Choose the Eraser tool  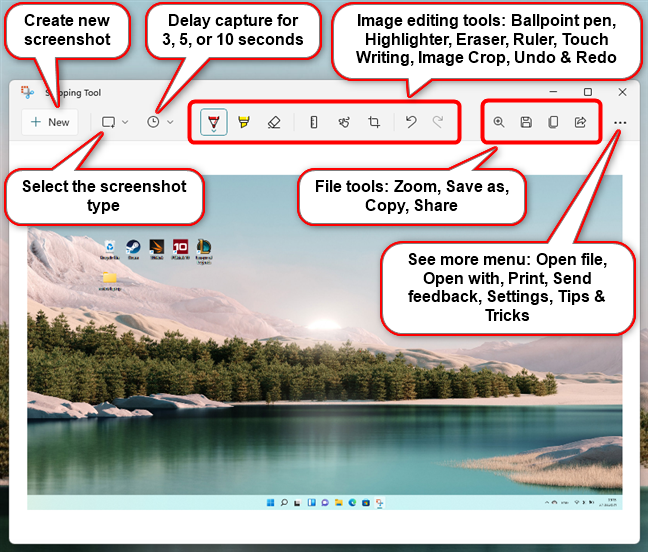tap(274, 122)
